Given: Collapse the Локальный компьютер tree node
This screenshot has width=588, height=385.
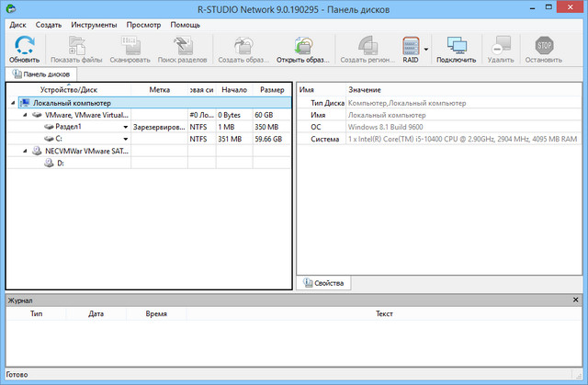Looking at the screenshot, I should point(13,104).
